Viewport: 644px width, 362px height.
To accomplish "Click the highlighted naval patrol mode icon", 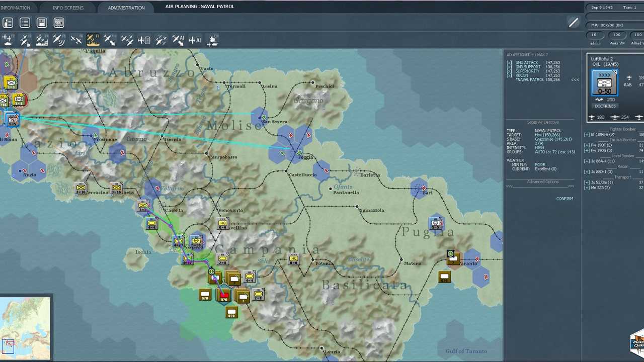I will [93, 40].
